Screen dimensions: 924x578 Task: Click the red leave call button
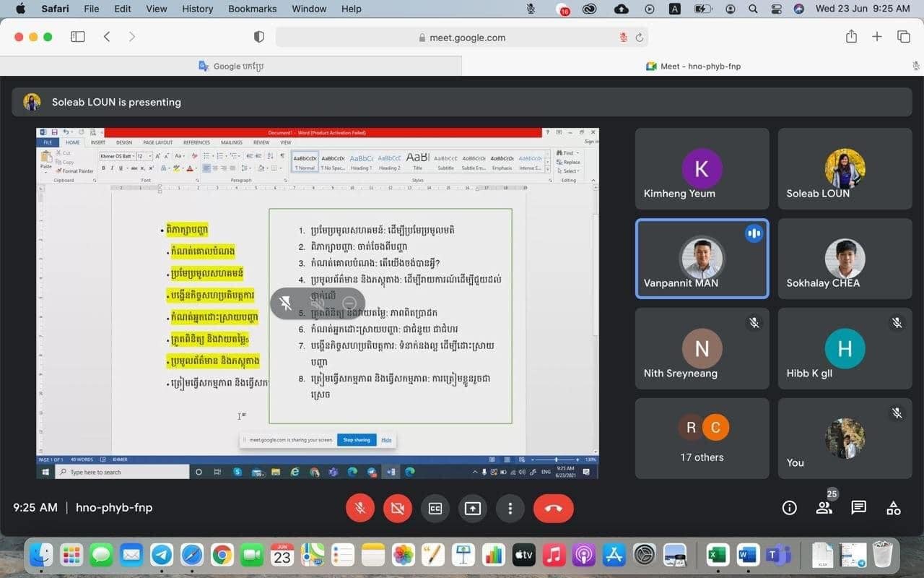[x=553, y=509]
